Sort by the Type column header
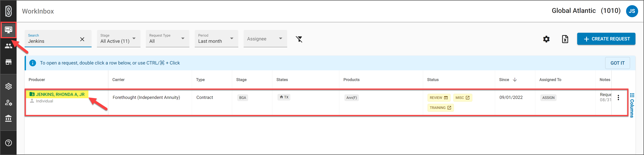 click(200, 80)
